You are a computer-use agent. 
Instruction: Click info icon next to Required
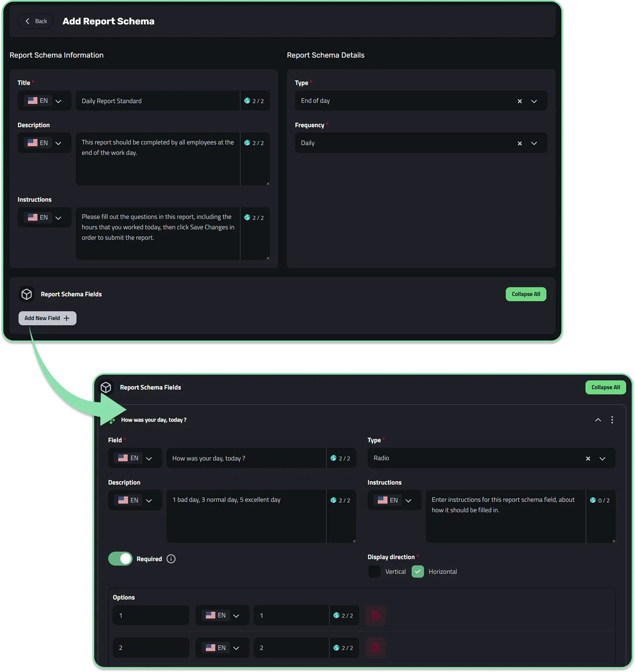(171, 559)
